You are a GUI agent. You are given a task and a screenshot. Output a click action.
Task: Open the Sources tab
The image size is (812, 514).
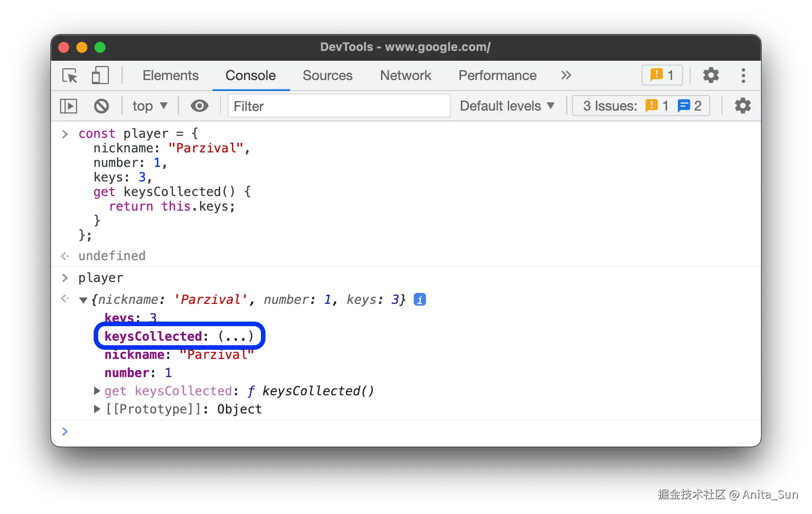point(327,76)
